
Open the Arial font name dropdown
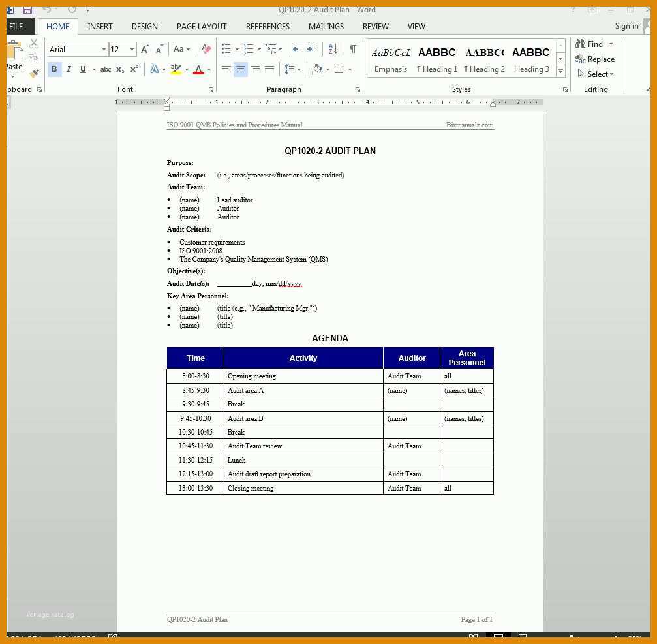[x=104, y=50]
